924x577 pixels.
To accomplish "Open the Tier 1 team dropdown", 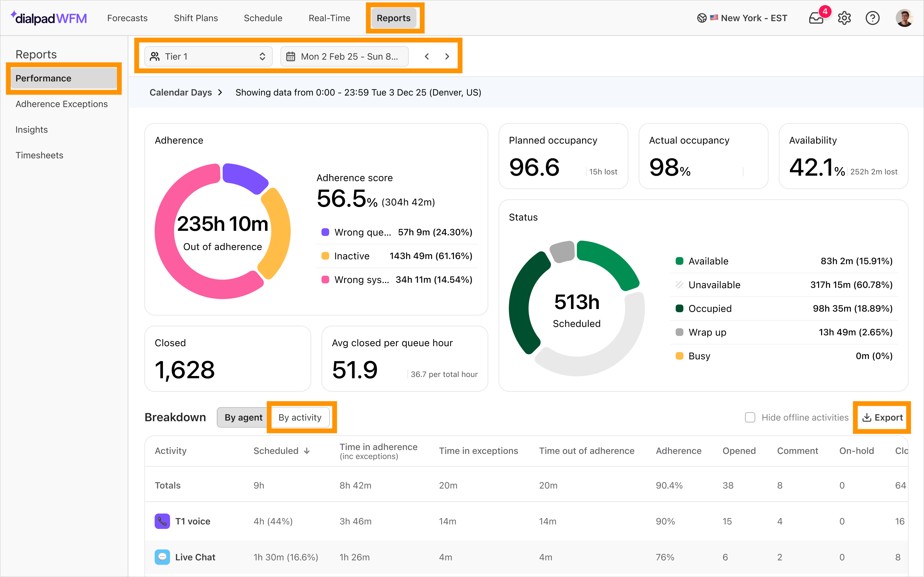I will (x=209, y=56).
